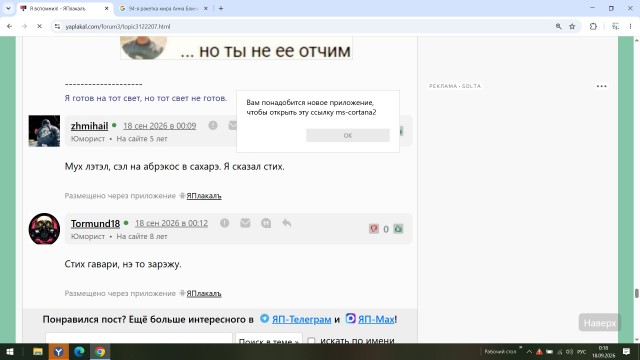
Task: Open ЯПлакалъ app link under Tormund18's post
Action: [204, 293]
